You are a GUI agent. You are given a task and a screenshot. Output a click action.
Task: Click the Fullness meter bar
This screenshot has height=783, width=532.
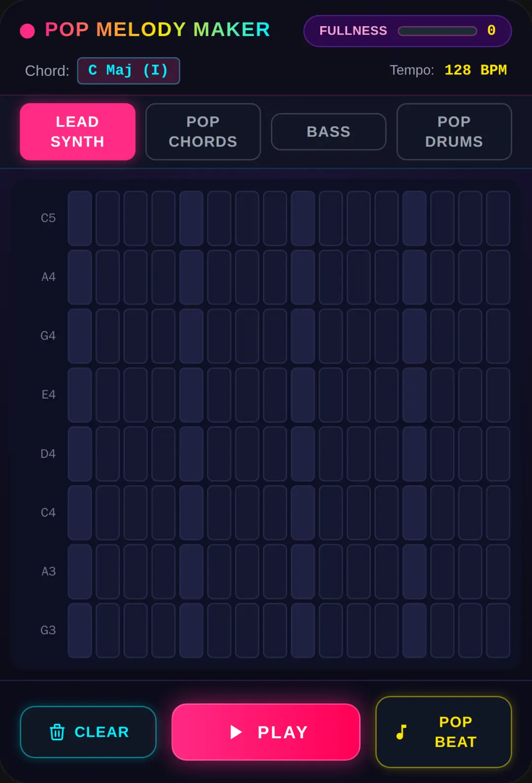click(x=437, y=31)
